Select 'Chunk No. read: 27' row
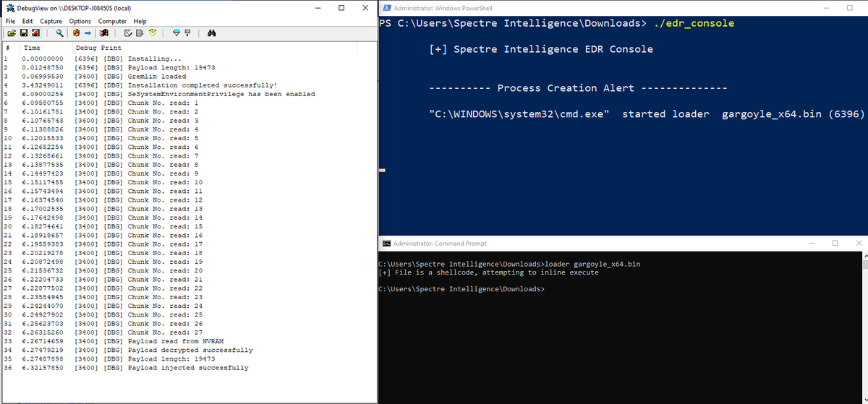The height and width of the screenshot is (404, 868). [188, 332]
